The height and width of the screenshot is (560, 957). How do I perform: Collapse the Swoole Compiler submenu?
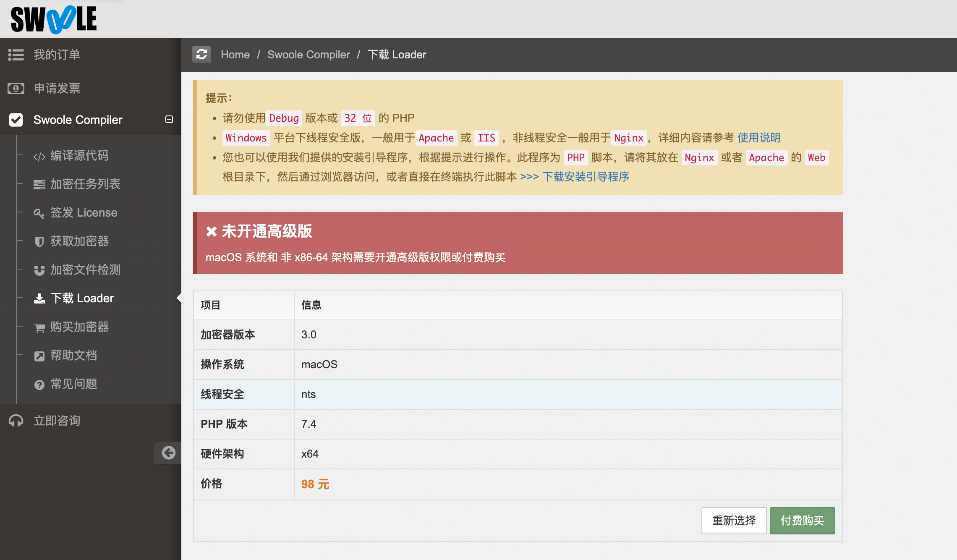[169, 119]
